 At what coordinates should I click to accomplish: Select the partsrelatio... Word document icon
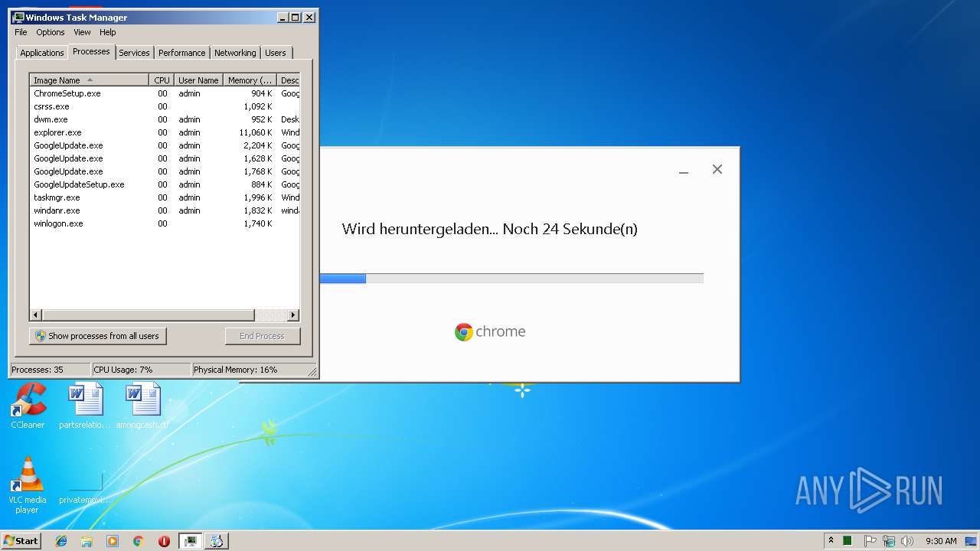[85, 406]
